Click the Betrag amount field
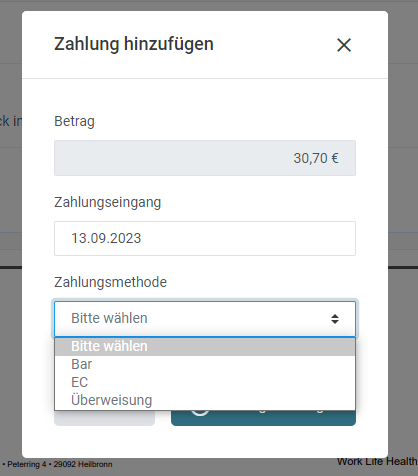This screenshot has width=418, height=476. tap(205, 158)
